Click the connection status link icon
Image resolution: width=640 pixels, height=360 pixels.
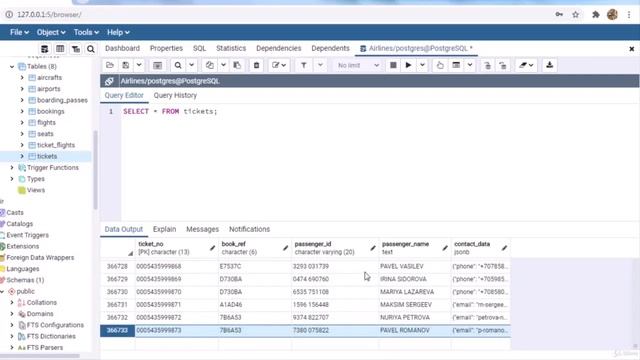click(x=109, y=81)
